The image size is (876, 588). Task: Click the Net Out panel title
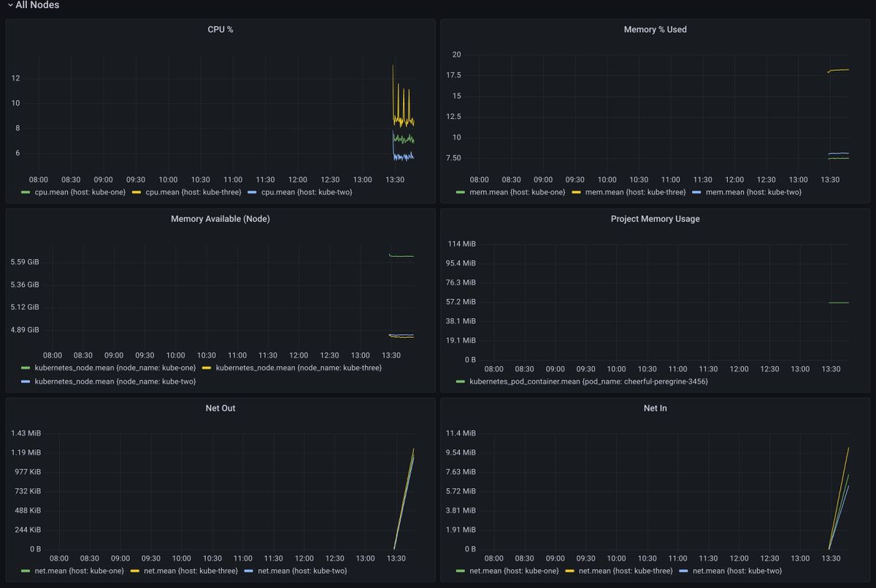click(220, 409)
